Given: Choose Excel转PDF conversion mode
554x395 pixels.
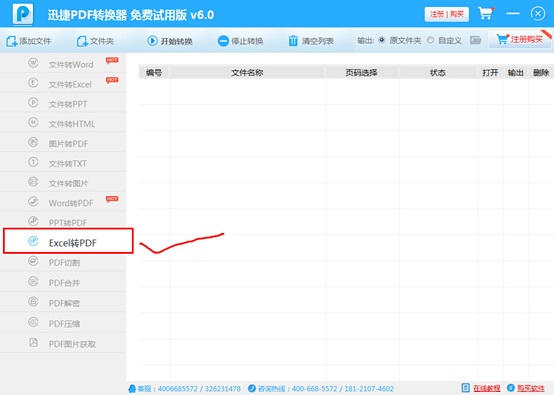Looking at the screenshot, I should click(x=68, y=241).
